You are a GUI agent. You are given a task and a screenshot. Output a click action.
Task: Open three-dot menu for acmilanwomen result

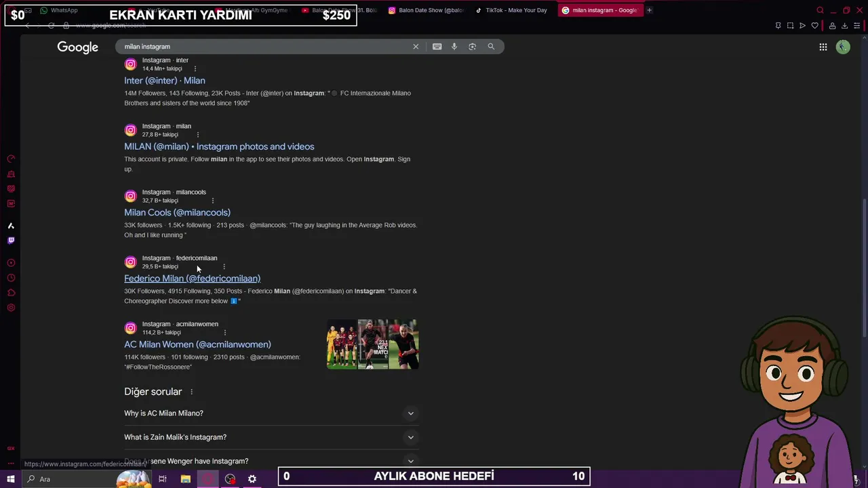225,332
